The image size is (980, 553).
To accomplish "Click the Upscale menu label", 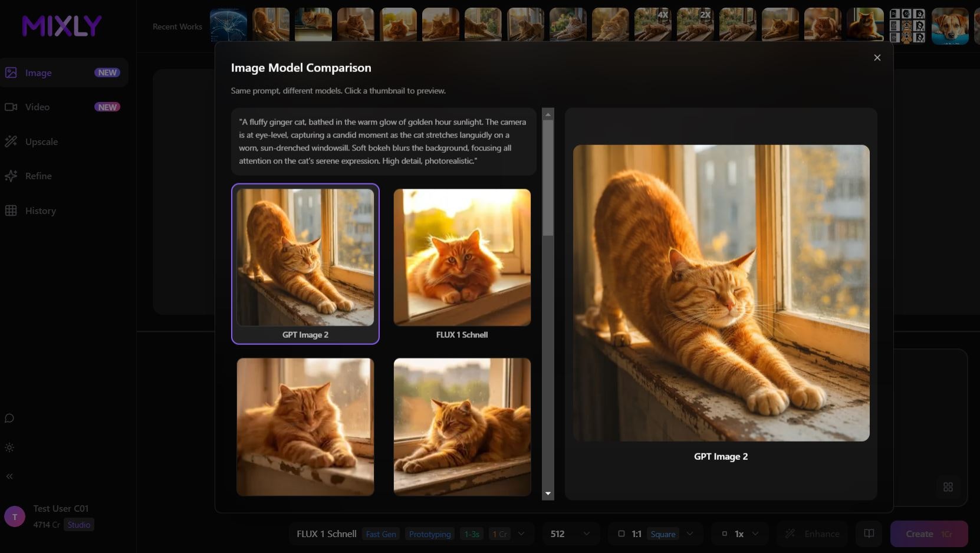I will click(x=41, y=141).
